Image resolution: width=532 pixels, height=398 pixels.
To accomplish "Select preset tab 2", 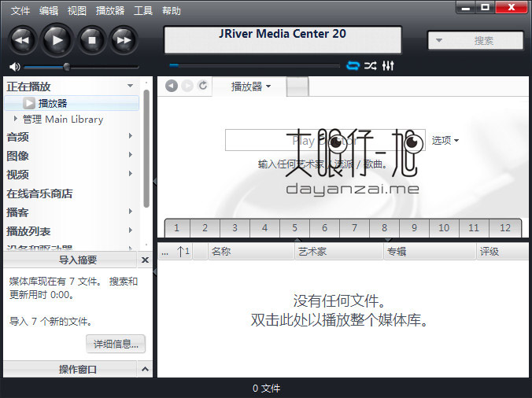I will (x=205, y=228).
